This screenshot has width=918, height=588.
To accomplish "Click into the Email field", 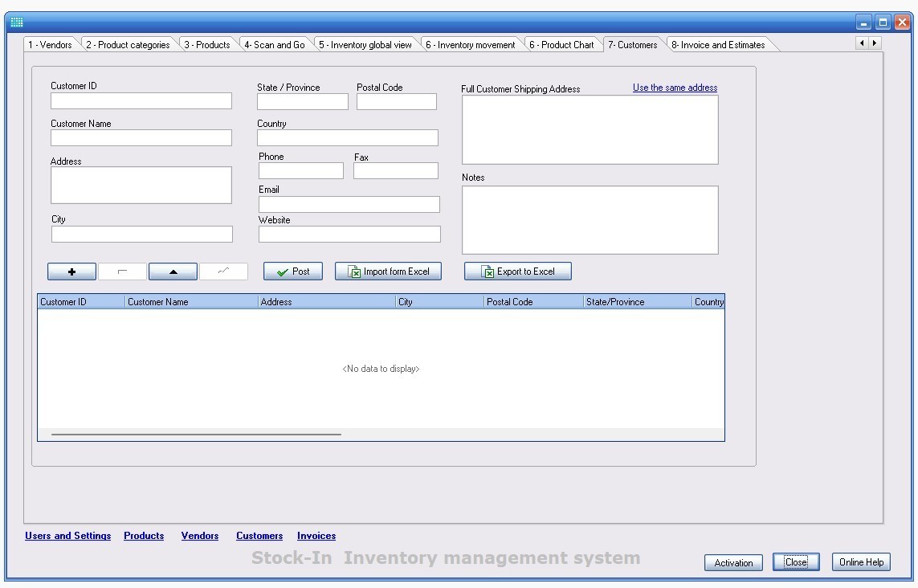I will pos(349,204).
